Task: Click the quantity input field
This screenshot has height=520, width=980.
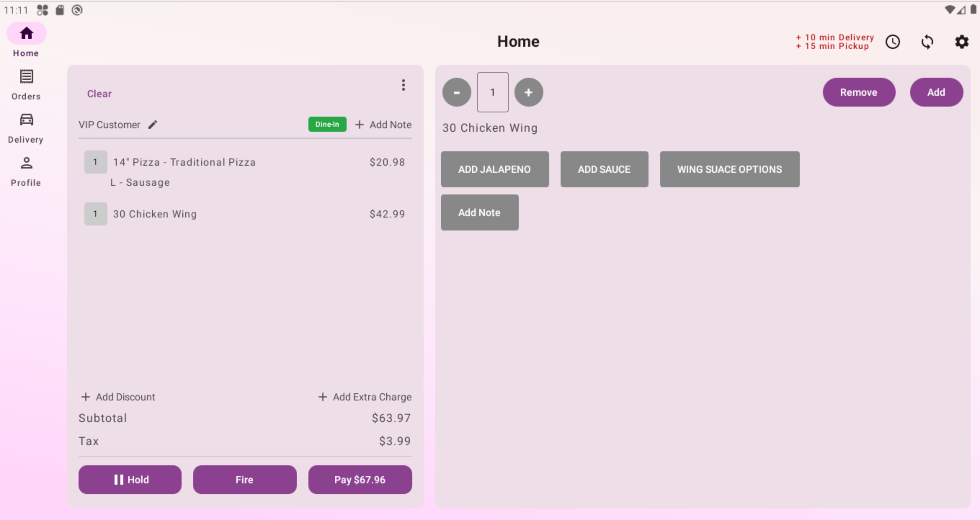Action: click(493, 92)
